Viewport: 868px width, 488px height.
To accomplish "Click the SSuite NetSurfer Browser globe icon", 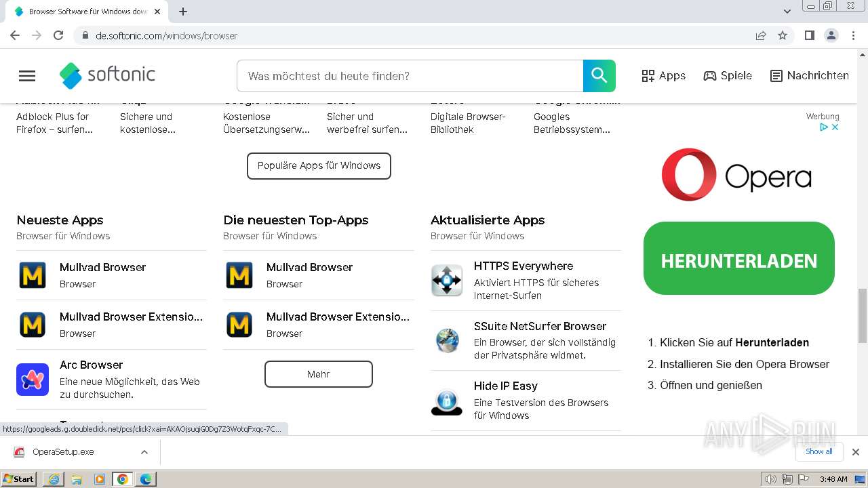I will coord(447,340).
